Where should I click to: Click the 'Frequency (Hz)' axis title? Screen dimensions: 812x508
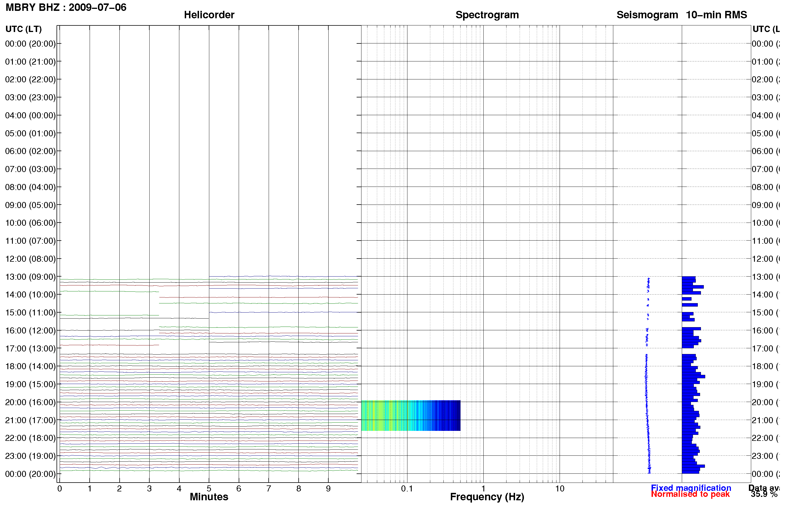[487, 497]
